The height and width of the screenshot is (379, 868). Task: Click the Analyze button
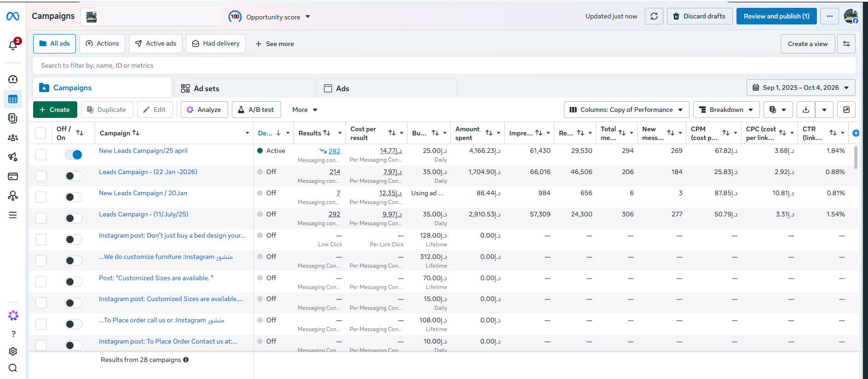204,110
